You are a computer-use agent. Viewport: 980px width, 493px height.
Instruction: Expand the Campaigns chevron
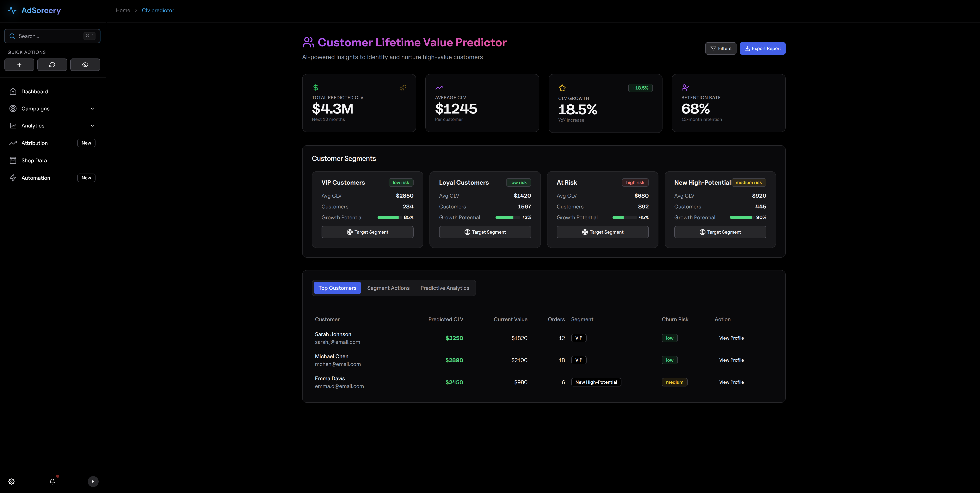click(92, 108)
